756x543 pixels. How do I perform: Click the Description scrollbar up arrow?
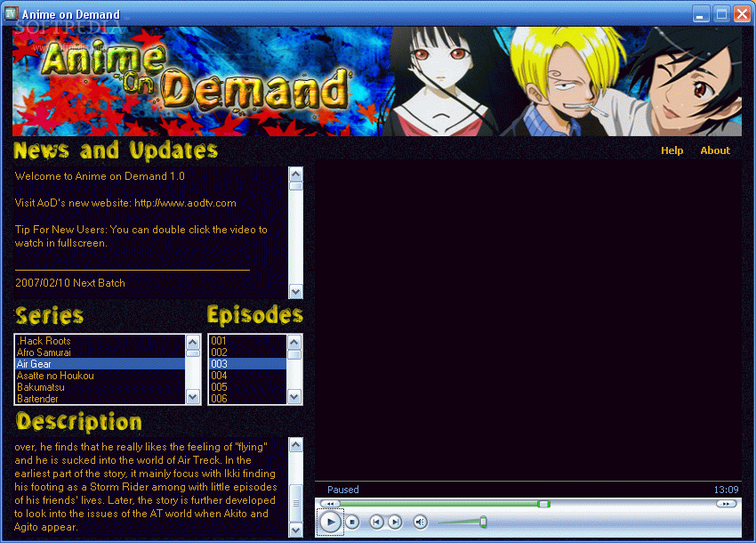(295, 444)
